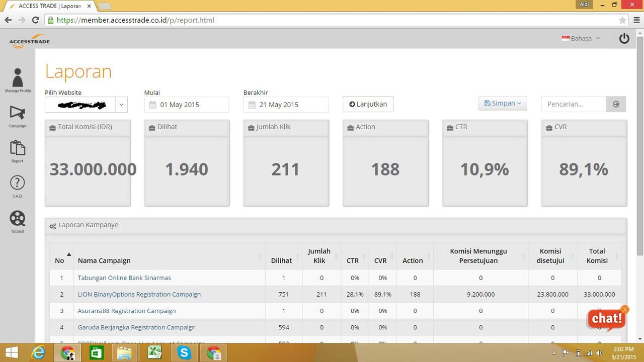Open the Campaign sidebar icon
The width and height of the screenshot is (644, 362).
pos(17,116)
